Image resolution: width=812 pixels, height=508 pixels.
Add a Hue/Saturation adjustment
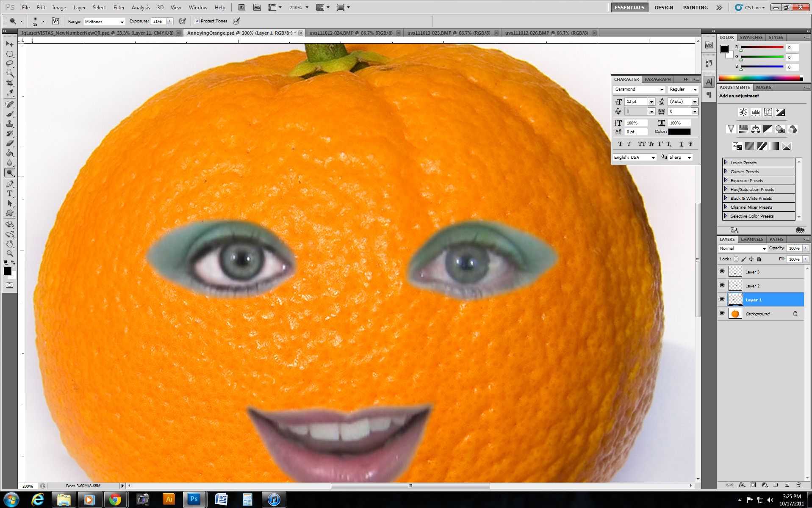tap(743, 130)
